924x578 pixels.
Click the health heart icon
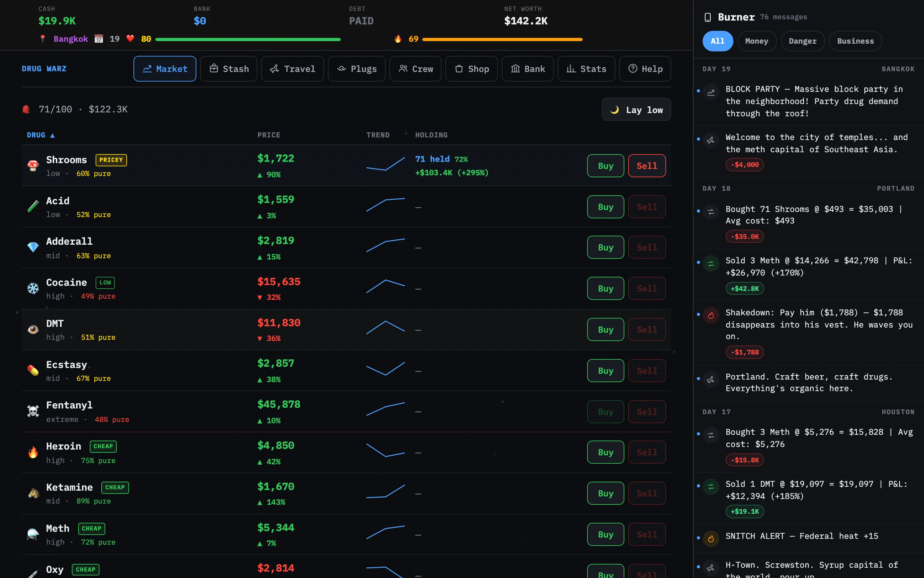pos(130,39)
